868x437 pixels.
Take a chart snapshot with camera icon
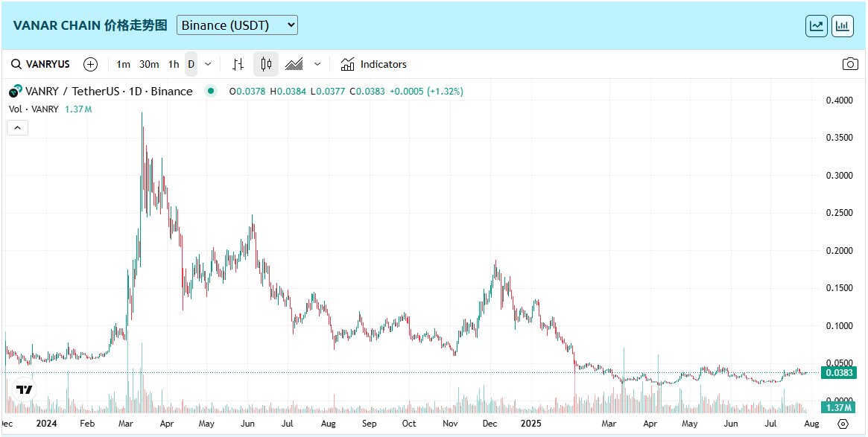pos(849,64)
